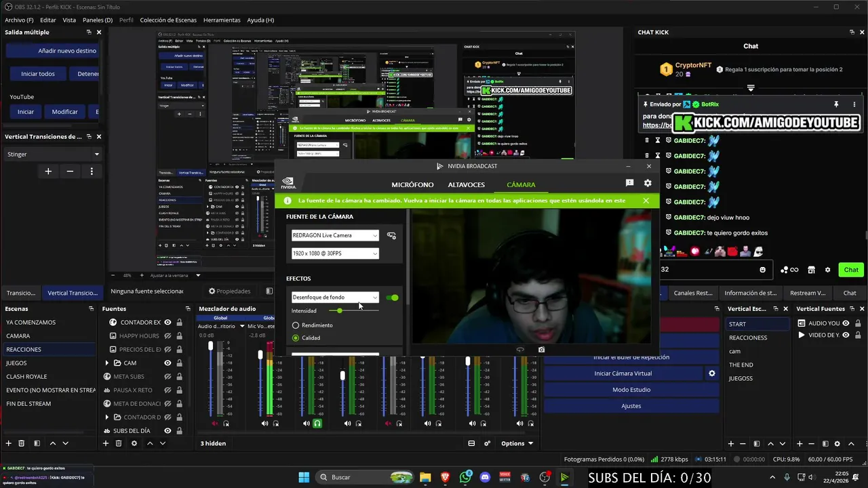Open scene filters icon in Escenas toolbar
This screenshot has height=488, width=868.
point(37,443)
